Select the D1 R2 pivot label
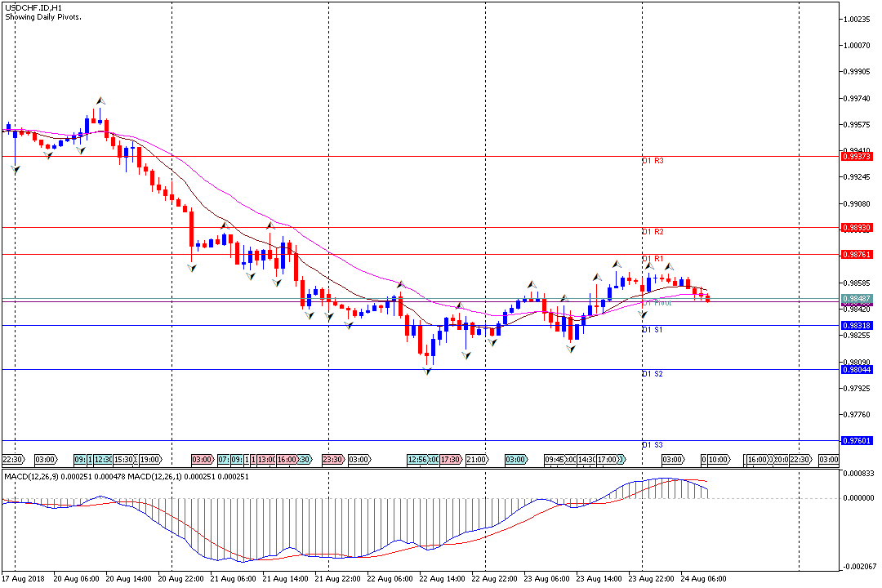This screenshot has height=588, width=882. point(653,232)
